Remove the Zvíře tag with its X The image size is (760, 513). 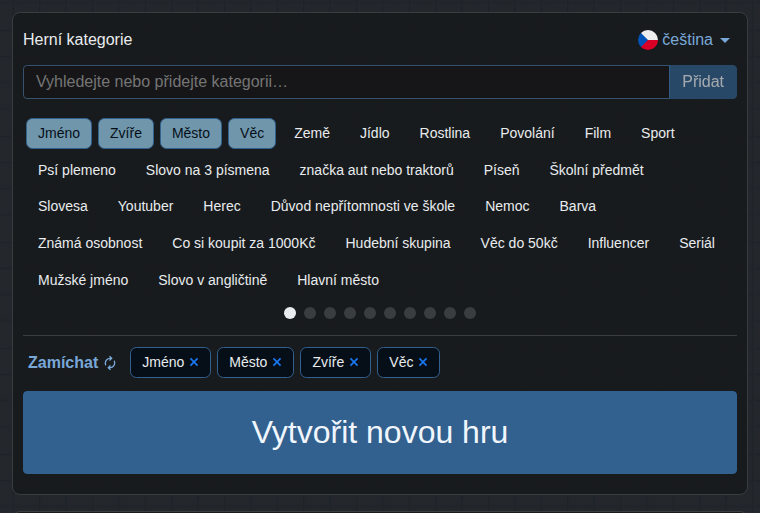[354, 362]
